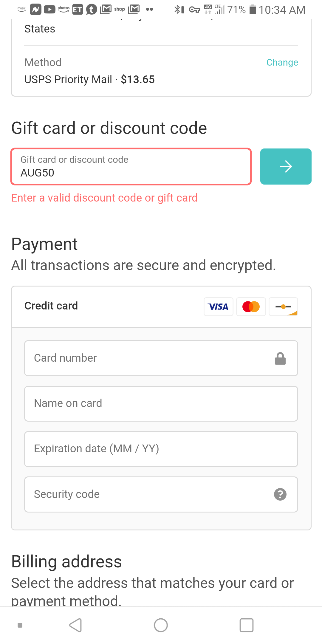This screenshot has width=322, height=644.
Task: Tap the Card number field
Action: pyautogui.click(x=149, y=358)
